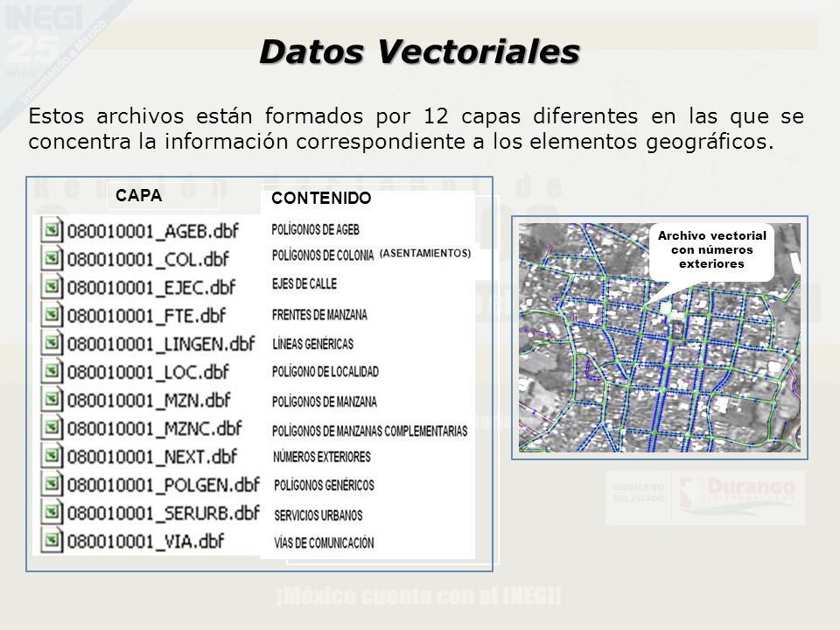Click the Datos Vectoriales slide title
Screen dimensions: 840x630
point(419,52)
